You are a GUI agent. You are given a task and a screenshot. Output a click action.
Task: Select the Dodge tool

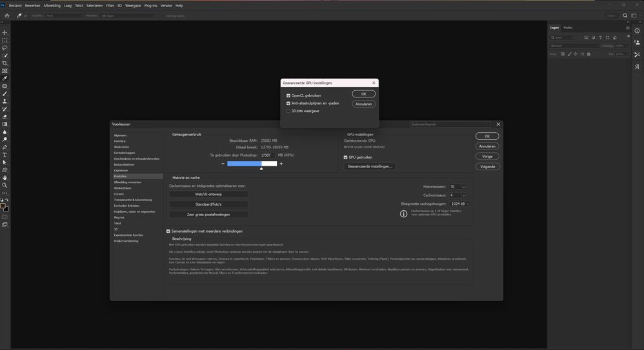click(5, 140)
